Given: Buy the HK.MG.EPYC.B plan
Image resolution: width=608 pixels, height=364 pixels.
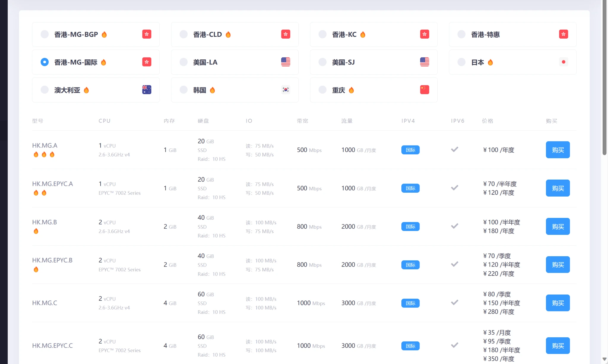Looking at the screenshot, I should coord(558,265).
